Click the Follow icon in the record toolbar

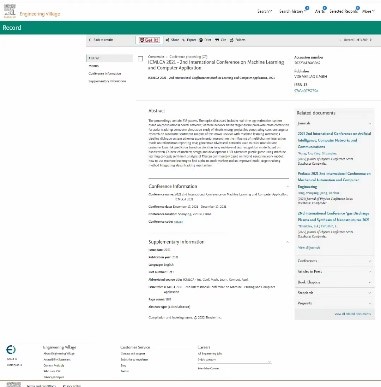[232, 40]
